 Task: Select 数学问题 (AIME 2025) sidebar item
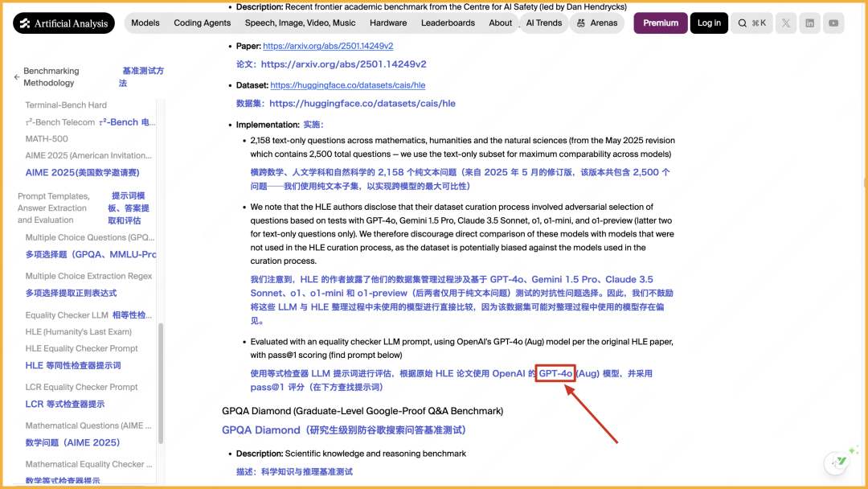[72, 442]
